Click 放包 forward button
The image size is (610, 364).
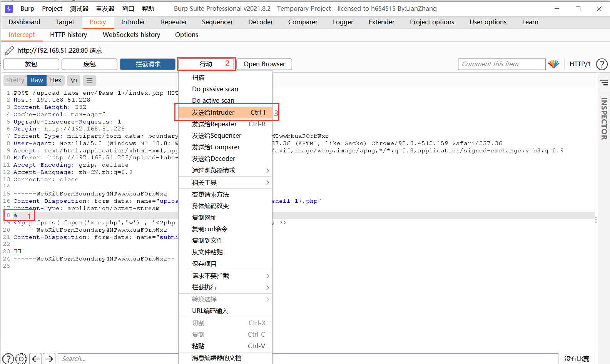point(31,64)
